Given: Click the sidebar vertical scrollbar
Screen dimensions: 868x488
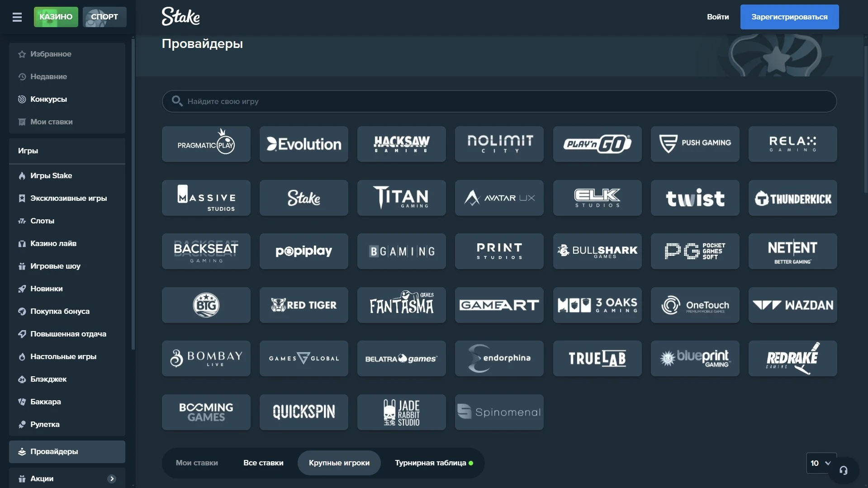Looking at the screenshot, I should pyautogui.click(x=133, y=194).
